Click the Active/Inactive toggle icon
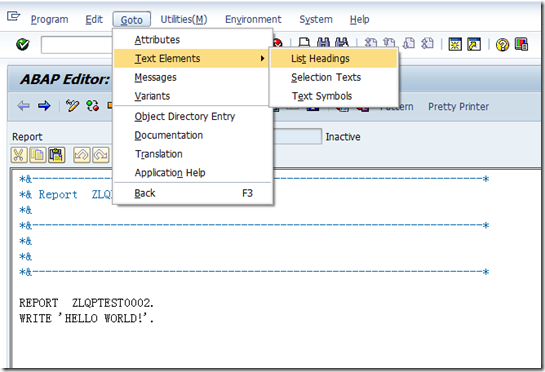 point(93,105)
